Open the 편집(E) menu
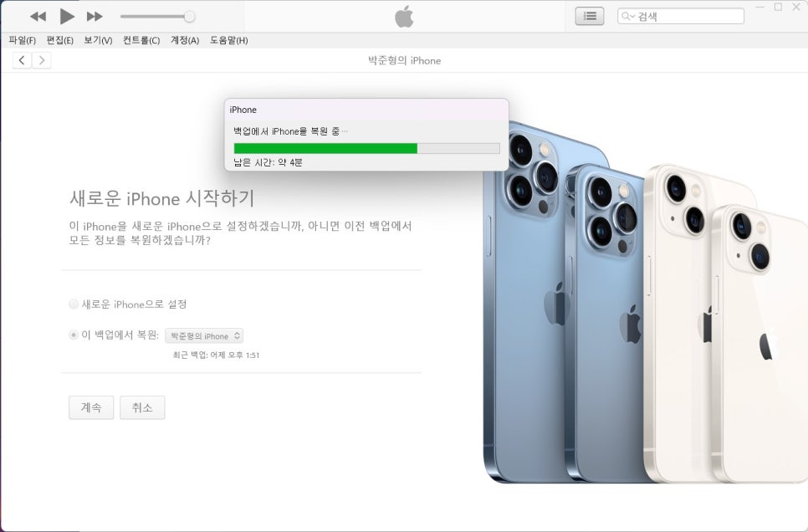Screen dimensions: 808x532 (59, 40)
